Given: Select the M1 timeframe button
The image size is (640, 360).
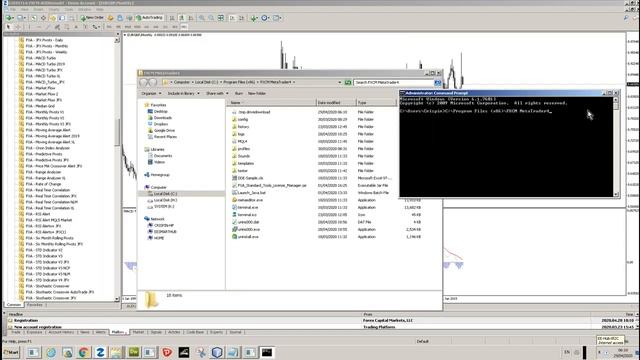Looking at the screenshot, I should [109, 27].
